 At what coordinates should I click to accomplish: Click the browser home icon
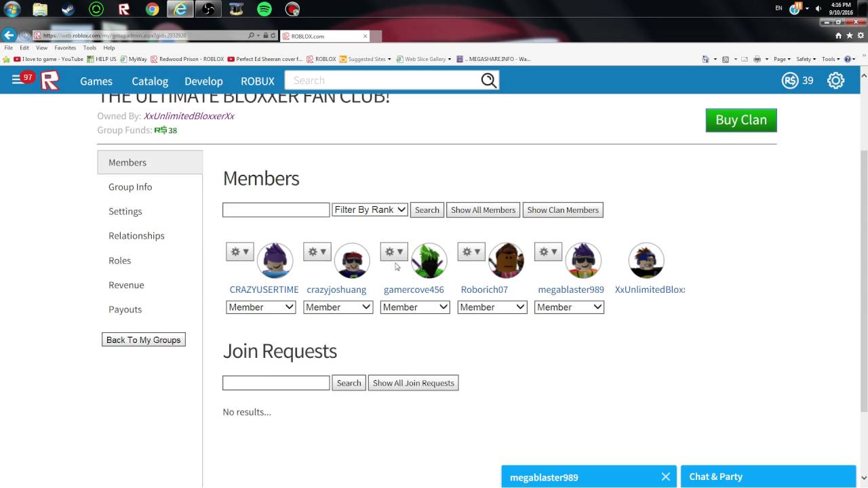click(x=839, y=36)
